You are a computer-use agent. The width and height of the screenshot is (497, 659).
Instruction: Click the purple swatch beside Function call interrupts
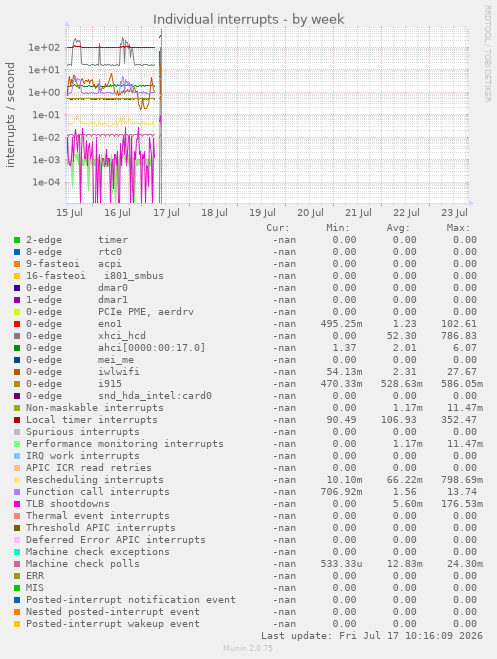click(x=17, y=492)
